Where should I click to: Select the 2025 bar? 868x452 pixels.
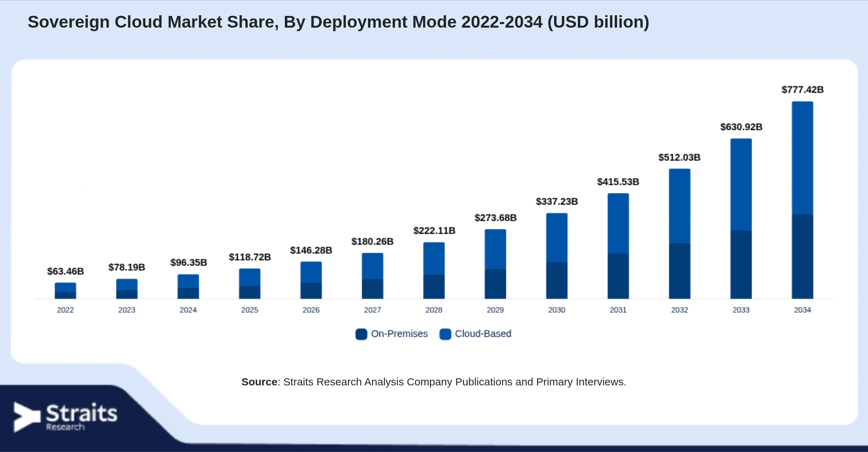pyautogui.click(x=249, y=283)
